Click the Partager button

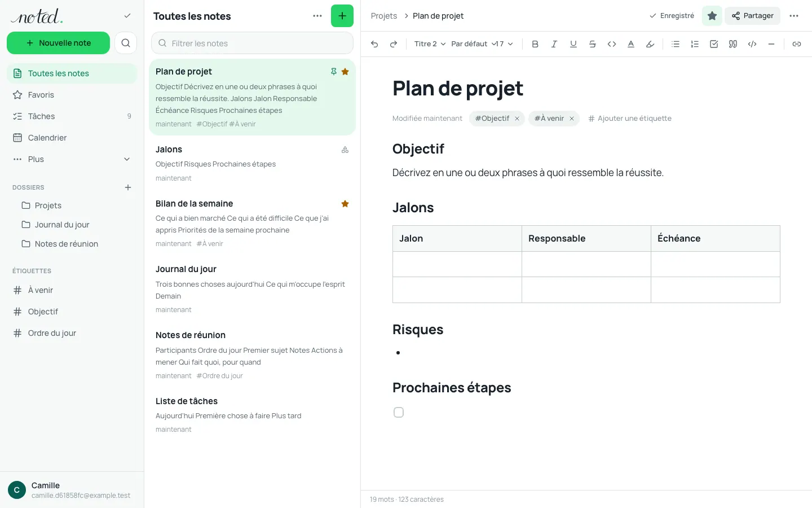click(752, 16)
